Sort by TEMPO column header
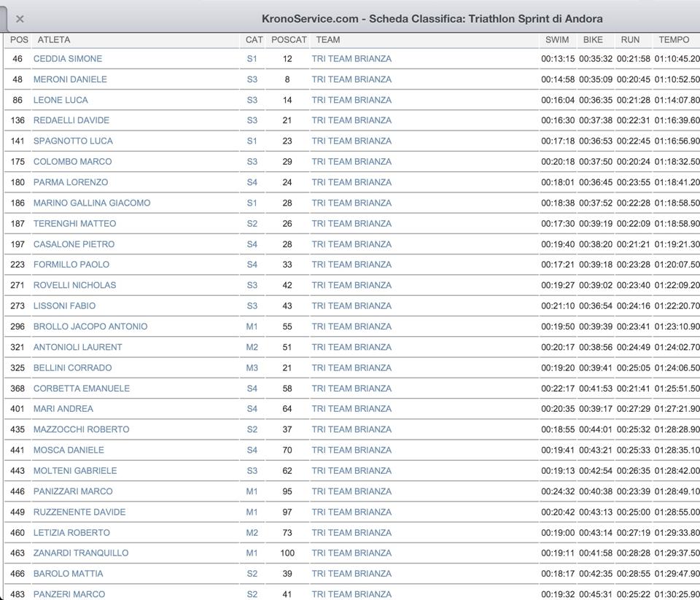This screenshot has height=600, width=700. pos(674,39)
